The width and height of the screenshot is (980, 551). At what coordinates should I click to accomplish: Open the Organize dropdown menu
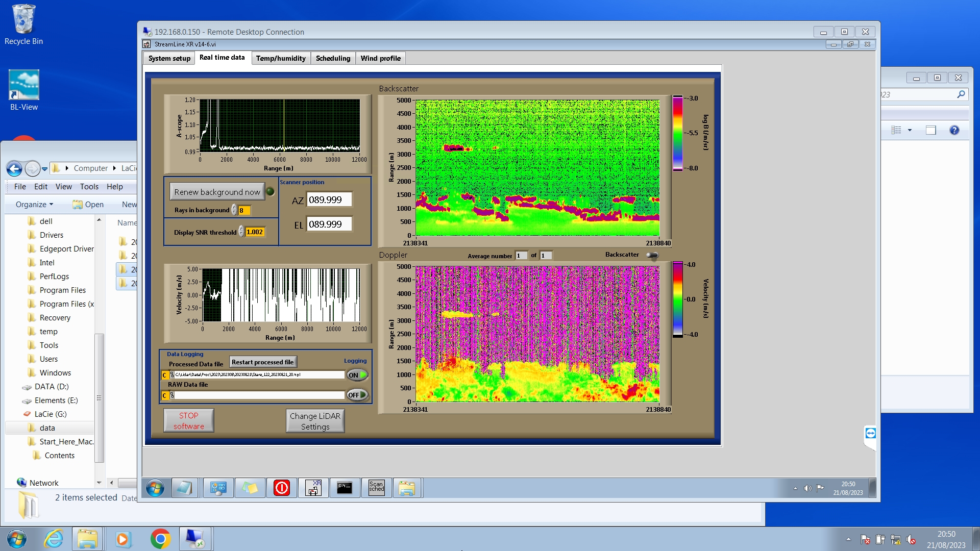coord(34,204)
